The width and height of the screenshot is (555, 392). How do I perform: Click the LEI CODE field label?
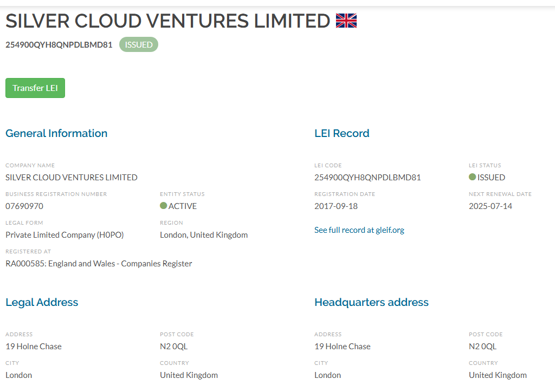[328, 166]
